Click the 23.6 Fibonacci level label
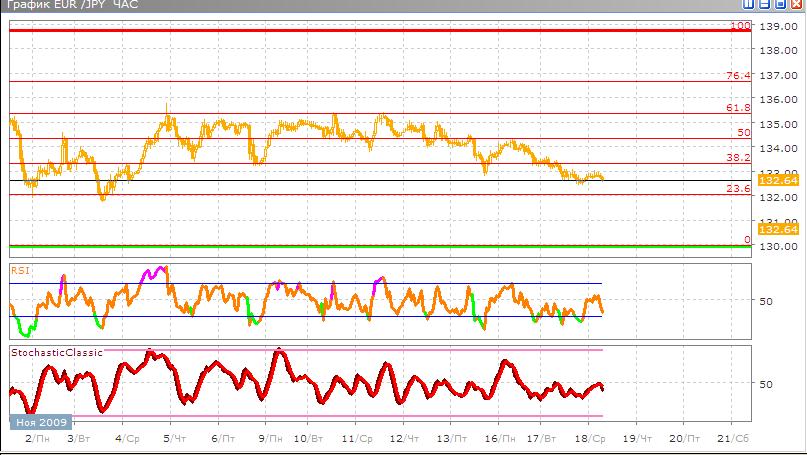Viewport: 807px width, 455px height. click(738, 188)
